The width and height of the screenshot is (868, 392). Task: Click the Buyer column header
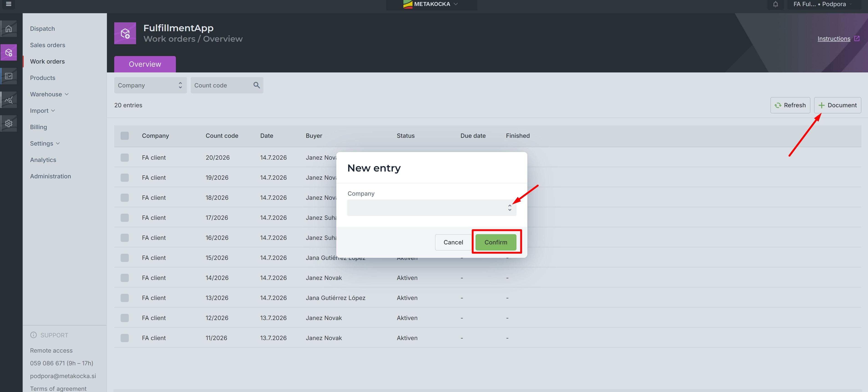(314, 136)
